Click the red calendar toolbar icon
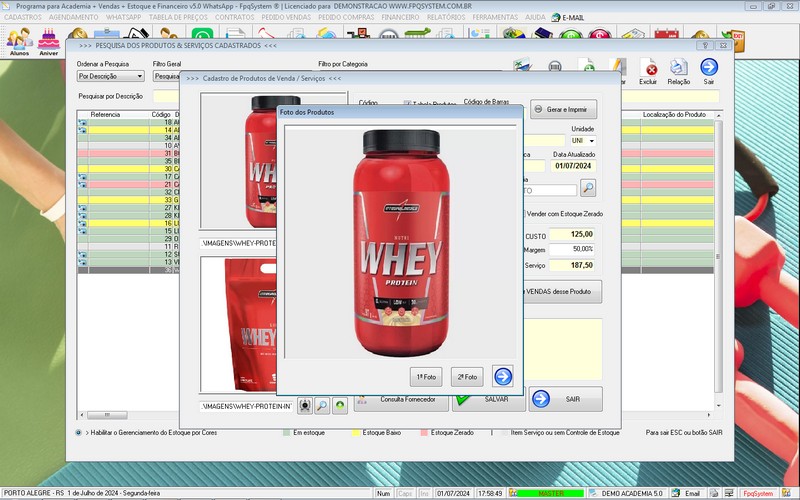Viewport: 800px width, 500px height. point(666,34)
